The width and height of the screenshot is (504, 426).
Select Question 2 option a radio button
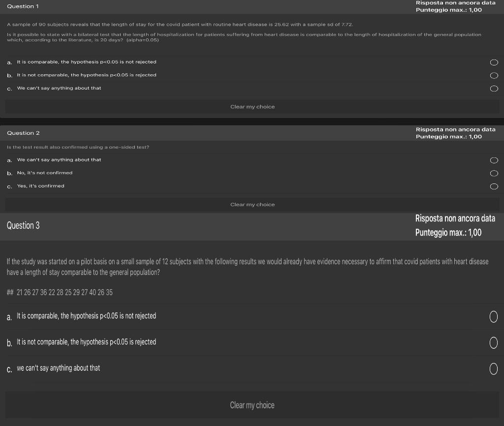point(494,160)
